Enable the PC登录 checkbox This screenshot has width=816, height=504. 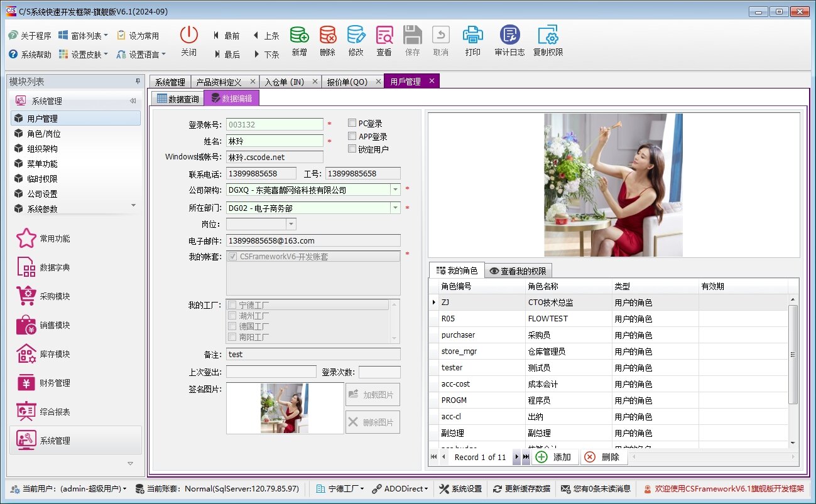coord(352,123)
